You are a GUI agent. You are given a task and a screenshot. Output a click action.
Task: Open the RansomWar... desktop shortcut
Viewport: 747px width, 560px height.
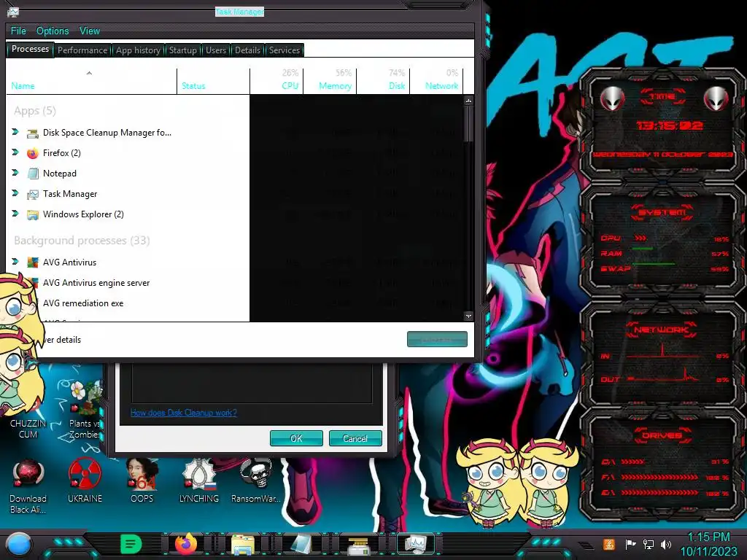[256, 481]
